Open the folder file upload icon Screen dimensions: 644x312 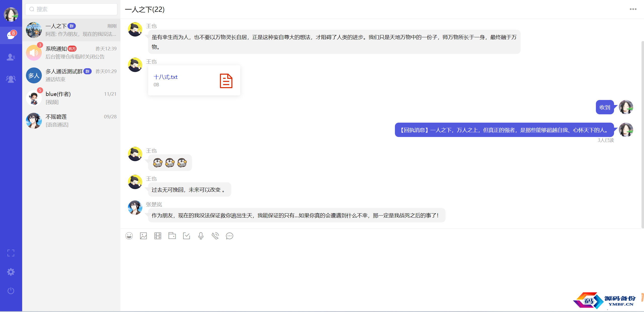pyautogui.click(x=172, y=236)
